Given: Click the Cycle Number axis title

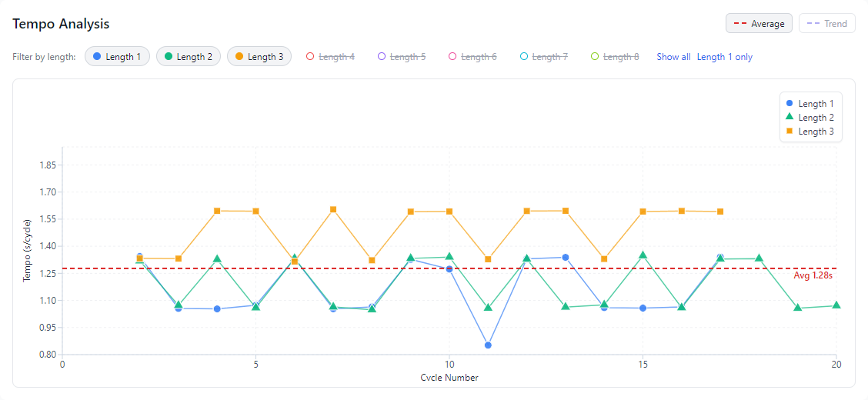Looking at the screenshot, I should 449,378.
